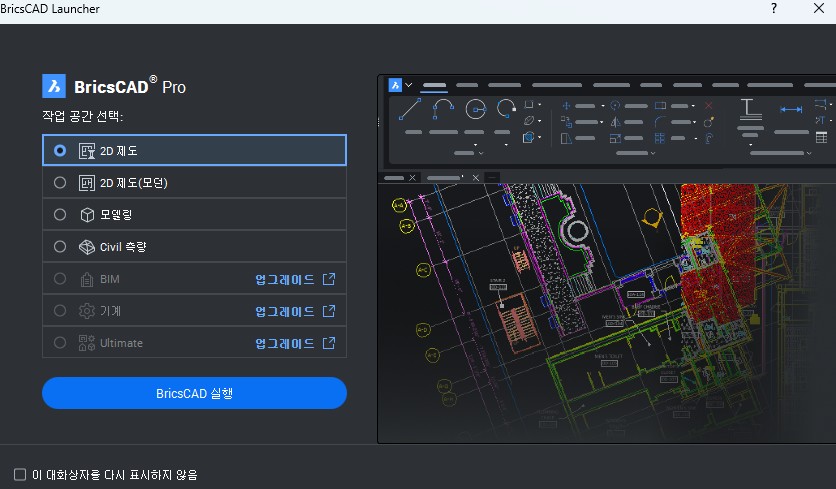Enable 이 대화상자를 다시 표시하지 않음 checkbox
Image resolution: width=836 pixels, height=489 pixels.
point(20,474)
